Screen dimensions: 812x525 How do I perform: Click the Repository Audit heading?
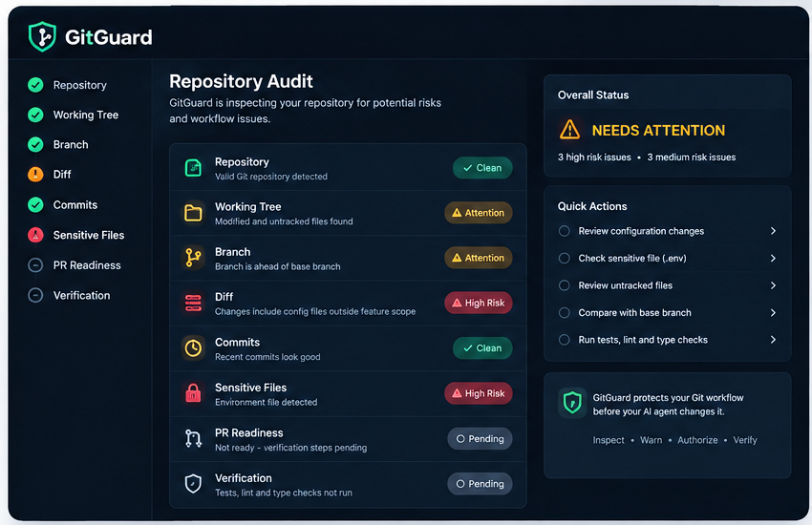[x=242, y=81]
